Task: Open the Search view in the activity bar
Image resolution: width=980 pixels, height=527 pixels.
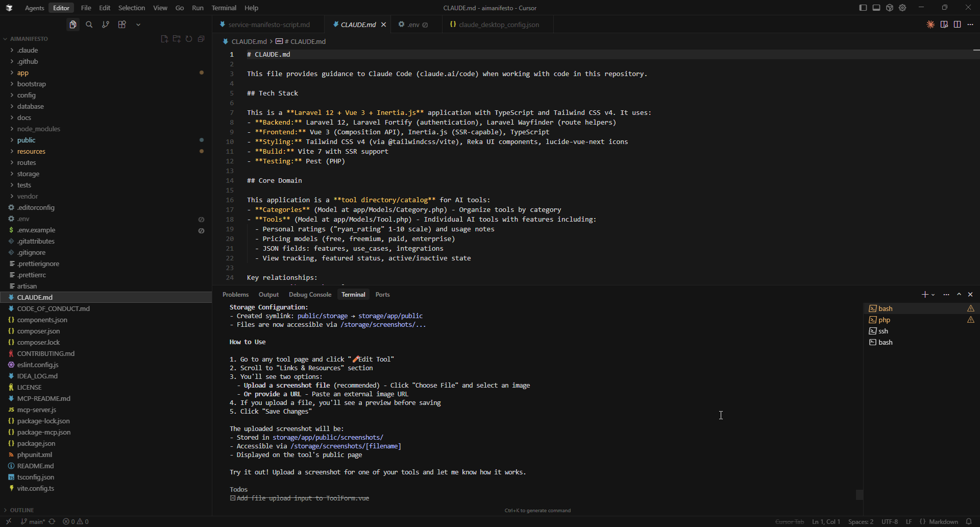Action: pyautogui.click(x=89, y=24)
